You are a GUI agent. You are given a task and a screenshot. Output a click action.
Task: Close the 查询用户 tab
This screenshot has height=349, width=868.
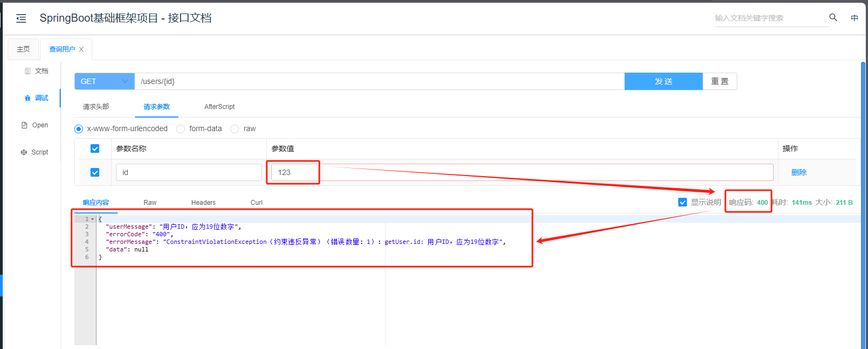point(81,49)
